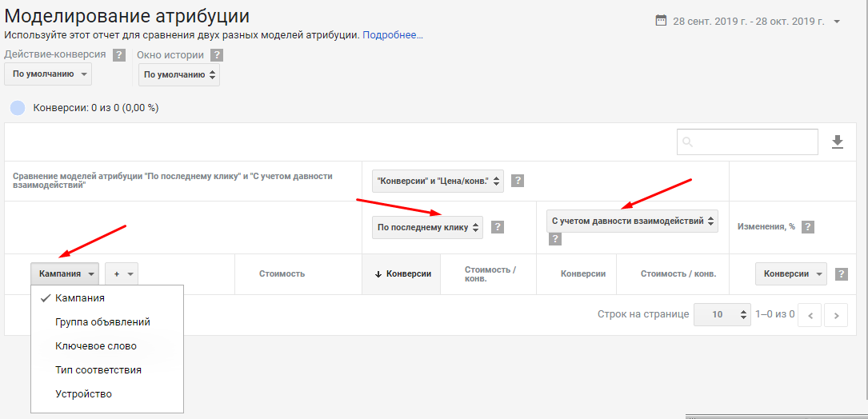
Task: Open the По последнему клику model dropdown
Action: pos(427,227)
